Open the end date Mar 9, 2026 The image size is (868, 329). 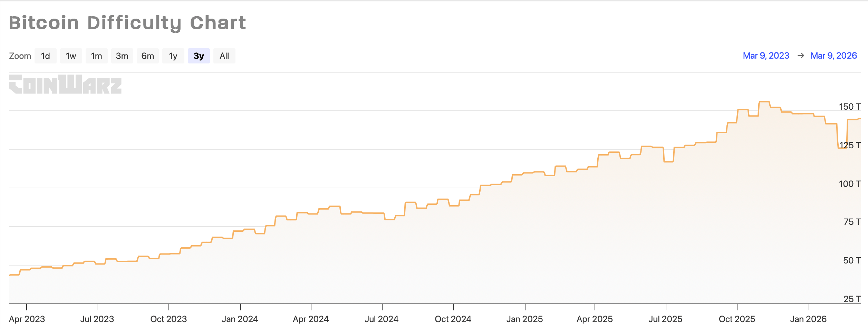[x=833, y=56]
